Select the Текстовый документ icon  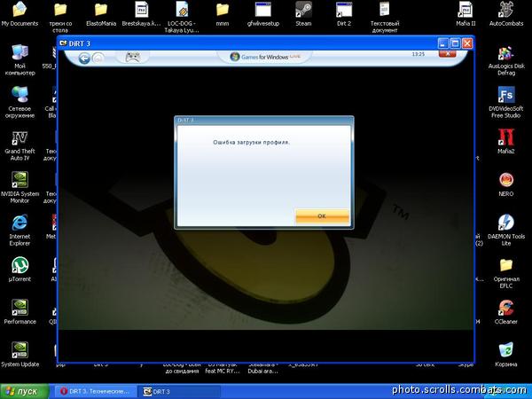pyautogui.click(x=385, y=17)
